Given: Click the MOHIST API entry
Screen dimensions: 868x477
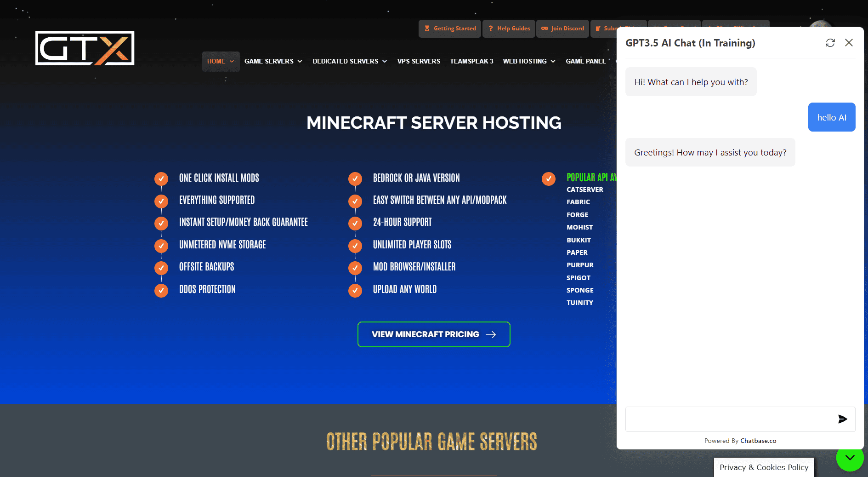Looking at the screenshot, I should pos(579,227).
